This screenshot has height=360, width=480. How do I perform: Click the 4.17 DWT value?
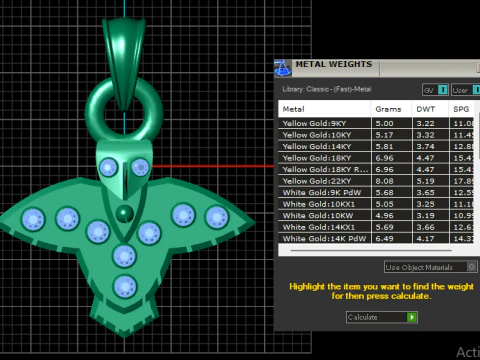tap(425, 238)
